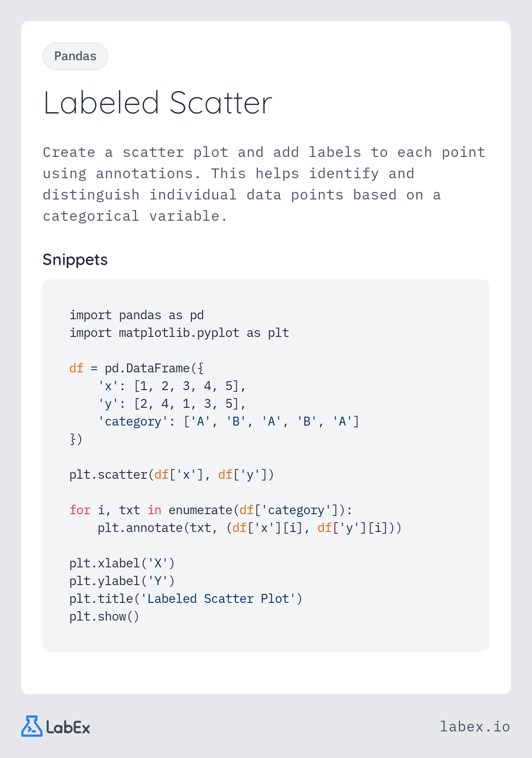Click the scatter plot description paragraph

[264, 184]
